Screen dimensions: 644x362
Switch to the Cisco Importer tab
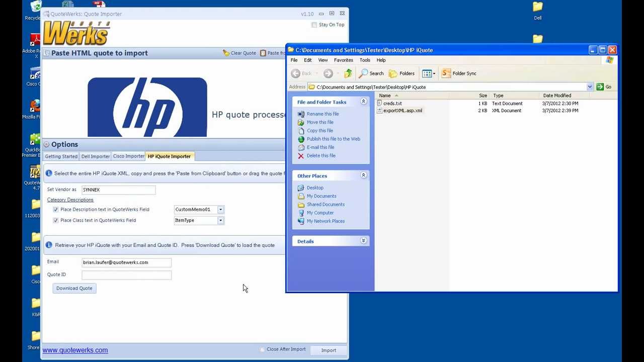pyautogui.click(x=128, y=156)
